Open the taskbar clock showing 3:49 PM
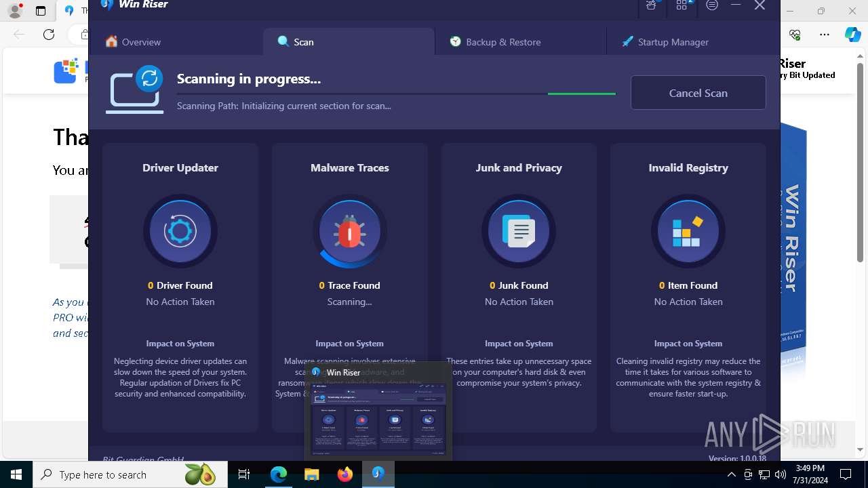Viewport: 868px width, 488px height. [x=810, y=474]
